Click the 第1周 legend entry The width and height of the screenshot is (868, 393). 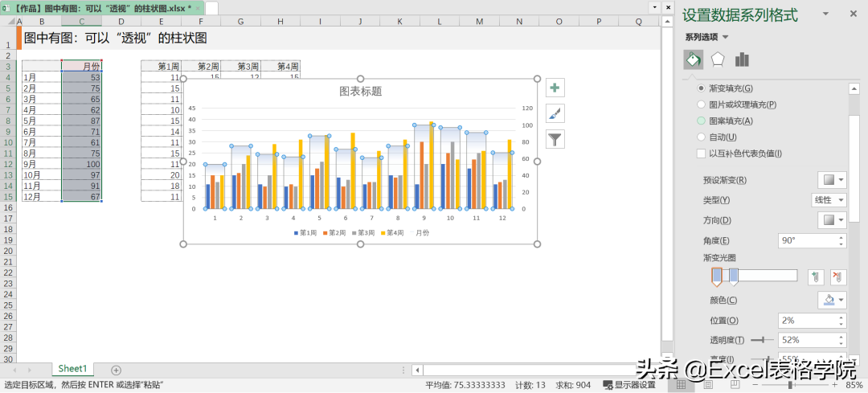point(307,232)
